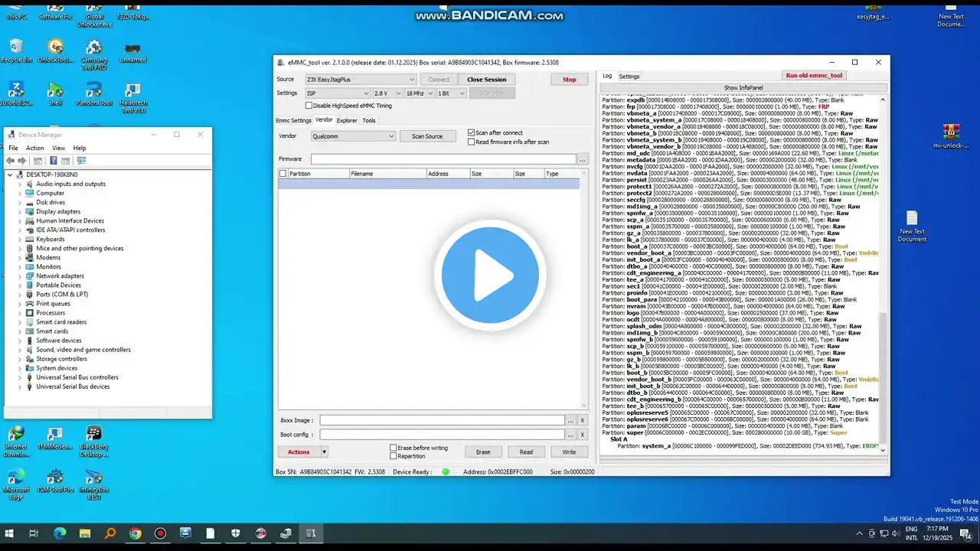Open the Source dropdown showing Z3X EasyJtagPlus
Image resolution: width=980 pixels, height=551 pixels.
coord(360,80)
